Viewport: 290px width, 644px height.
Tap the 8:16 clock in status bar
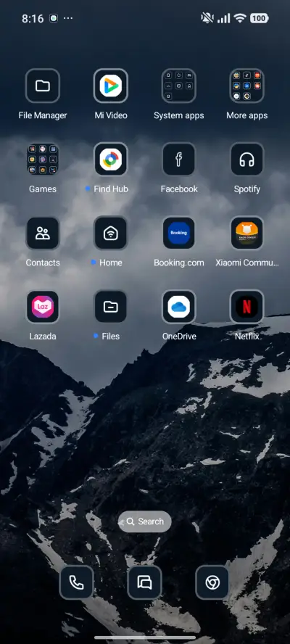click(x=33, y=18)
